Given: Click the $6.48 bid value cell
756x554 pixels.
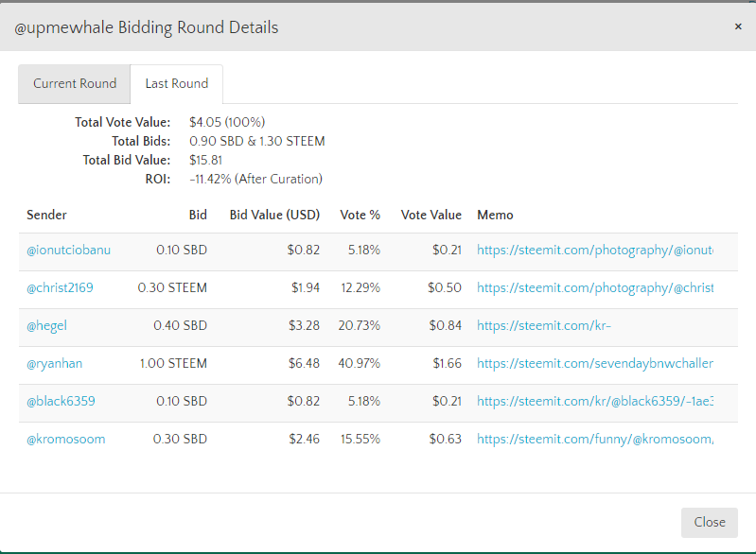Looking at the screenshot, I should [x=304, y=363].
